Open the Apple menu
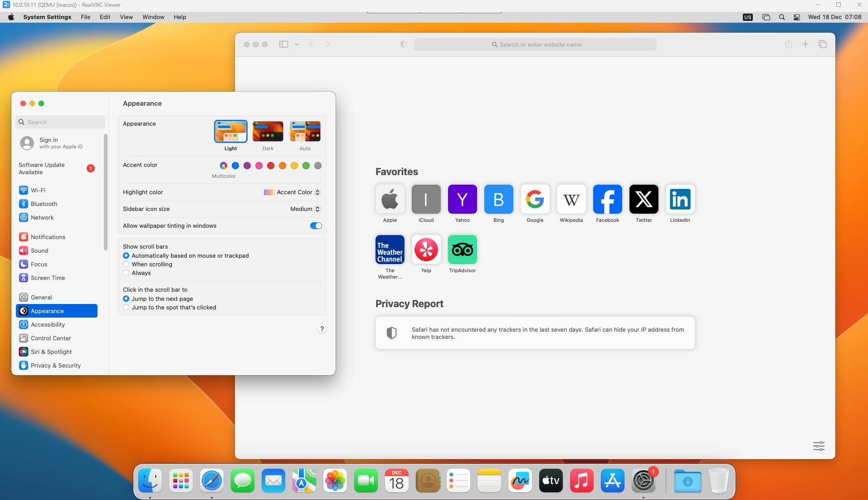This screenshot has height=500, width=868. pos(11,17)
